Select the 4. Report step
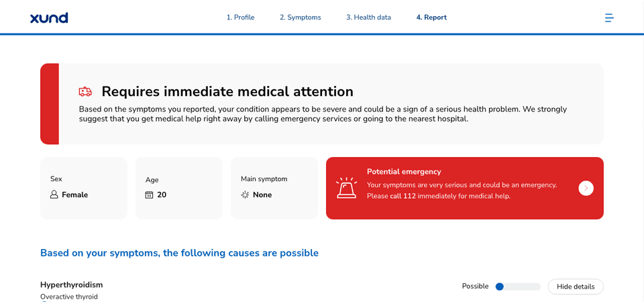Image resolution: width=644 pixels, height=302 pixels. 431,17
